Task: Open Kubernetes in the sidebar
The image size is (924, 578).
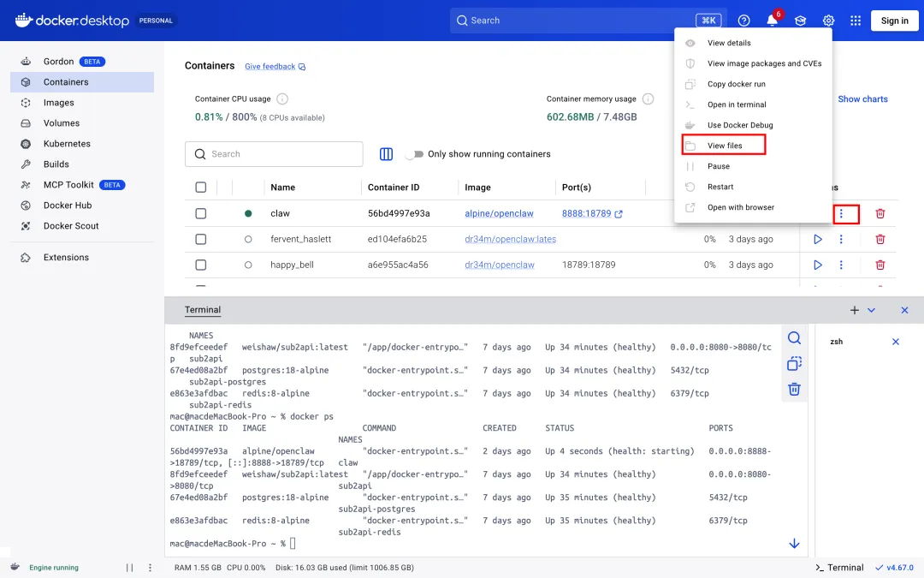Action: point(82,143)
